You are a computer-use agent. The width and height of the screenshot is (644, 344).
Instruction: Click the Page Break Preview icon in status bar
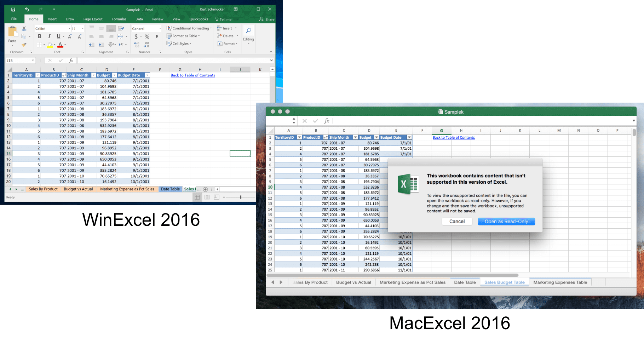[217, 197]
